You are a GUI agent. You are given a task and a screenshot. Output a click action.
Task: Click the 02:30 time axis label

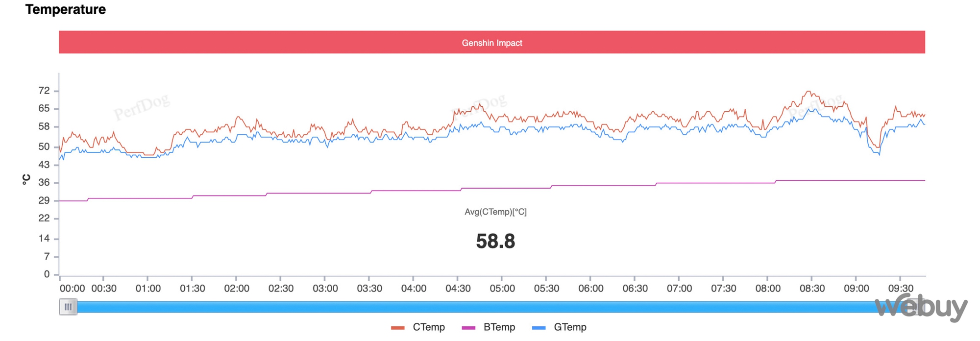[281, 289]
